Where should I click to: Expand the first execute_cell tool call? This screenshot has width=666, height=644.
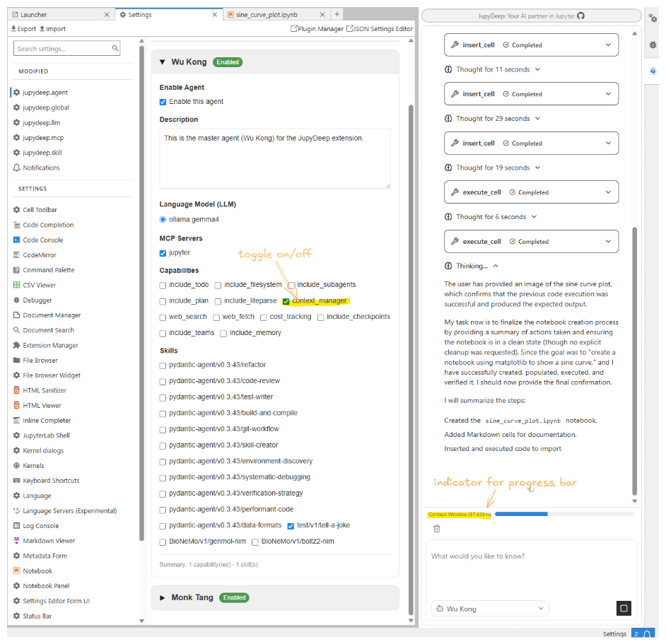(x=531, y=192)
